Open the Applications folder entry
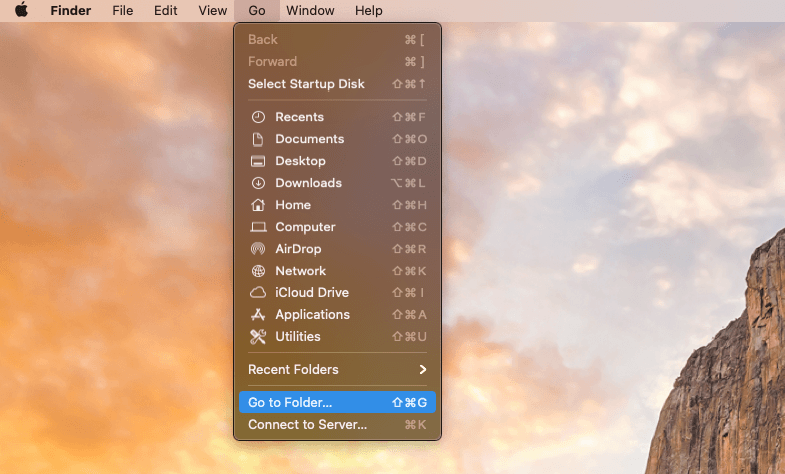This screenshot has height=474, width=785. pos(312,315)
